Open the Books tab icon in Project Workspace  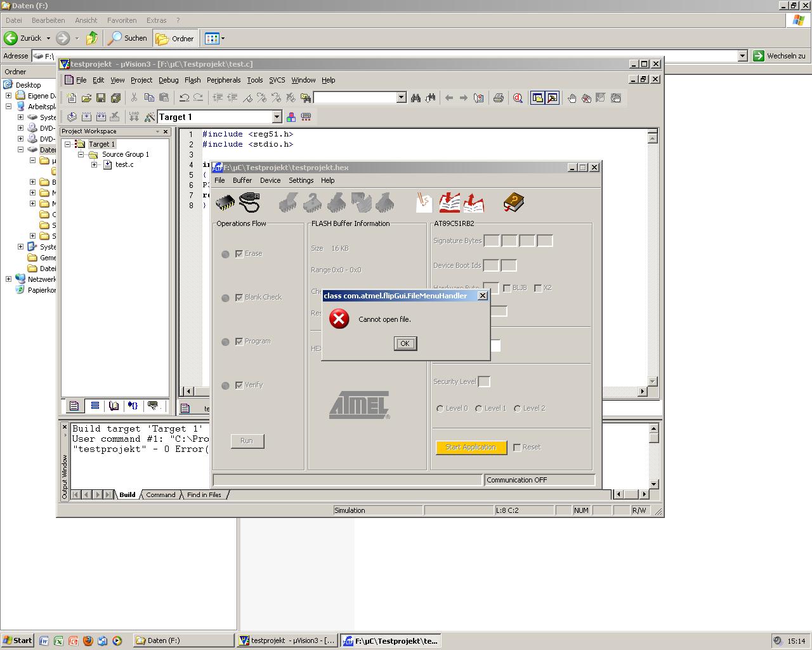click(x=114, y=406)
